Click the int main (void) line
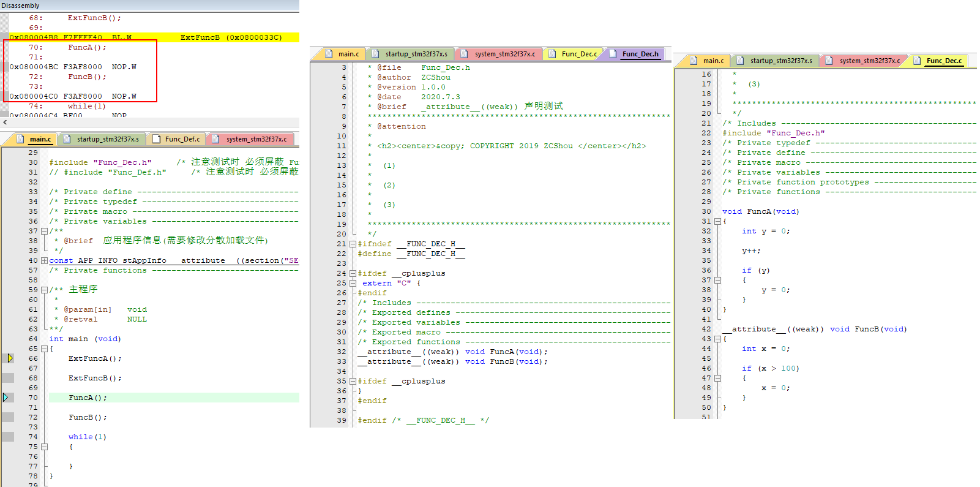The image size is (980, 487). 85,339
